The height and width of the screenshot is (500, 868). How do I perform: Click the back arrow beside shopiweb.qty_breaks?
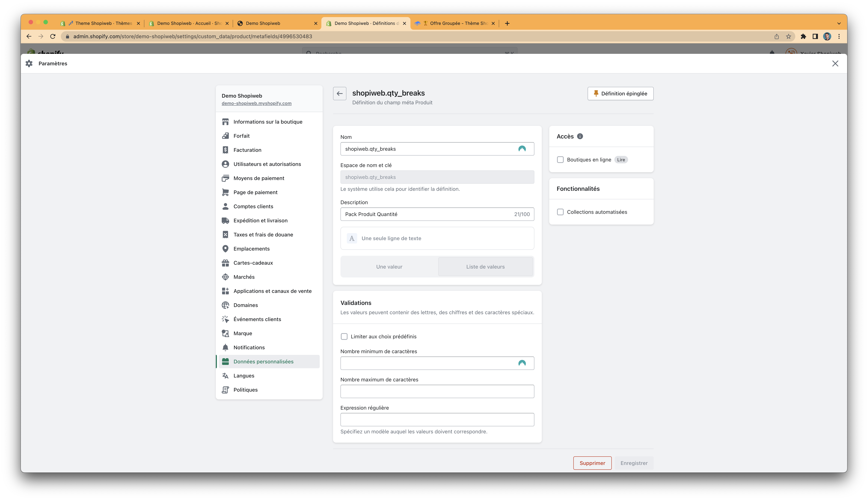(339, 93)
